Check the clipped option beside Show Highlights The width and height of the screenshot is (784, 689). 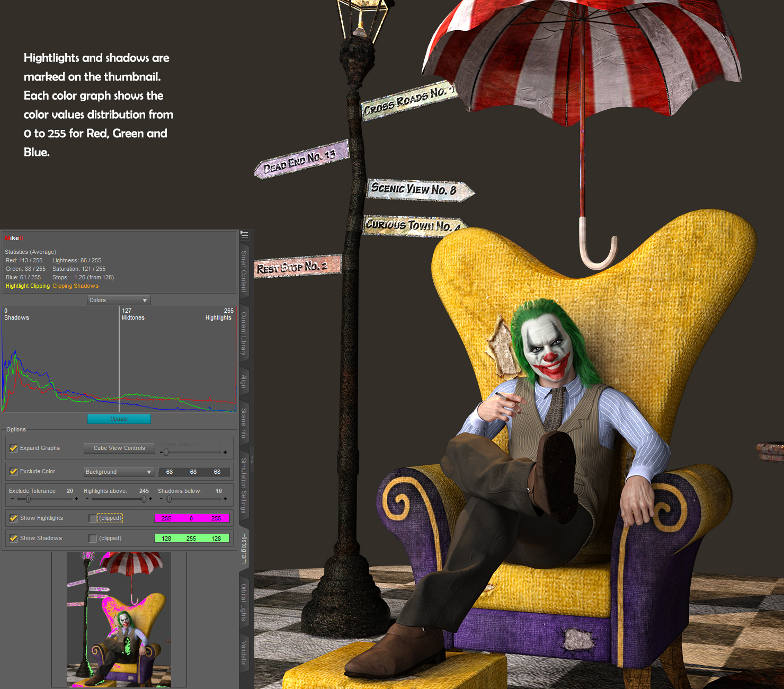click(x=92, y=518)
